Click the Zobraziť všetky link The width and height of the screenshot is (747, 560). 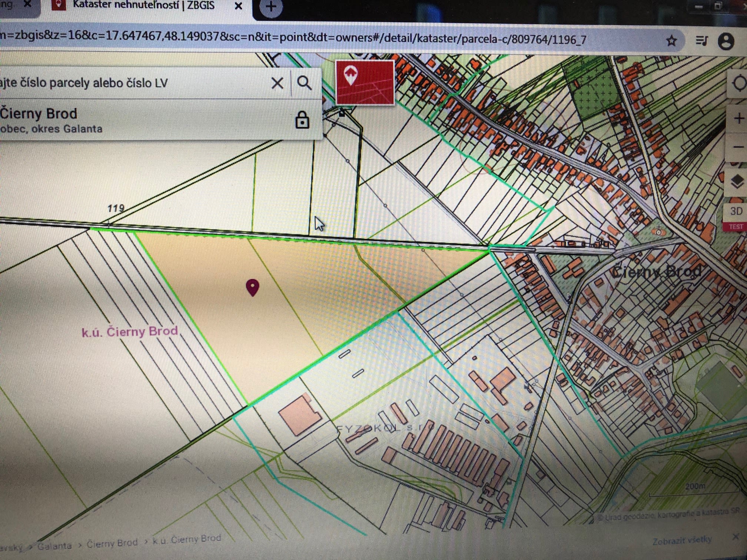pos(682,541)
